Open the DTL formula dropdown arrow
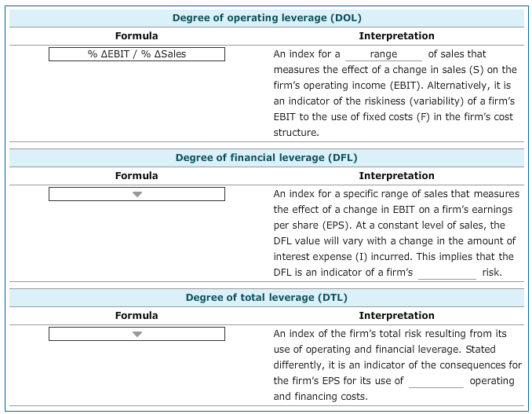Screen dimensions: 532x414 pos(137,334)
